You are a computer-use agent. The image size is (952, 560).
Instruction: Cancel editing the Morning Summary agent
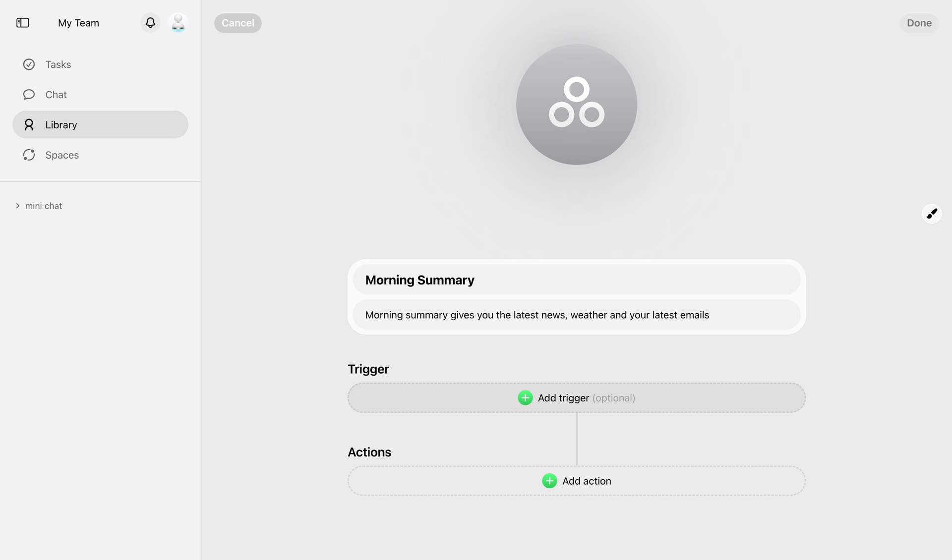click(x=238, y=23)
